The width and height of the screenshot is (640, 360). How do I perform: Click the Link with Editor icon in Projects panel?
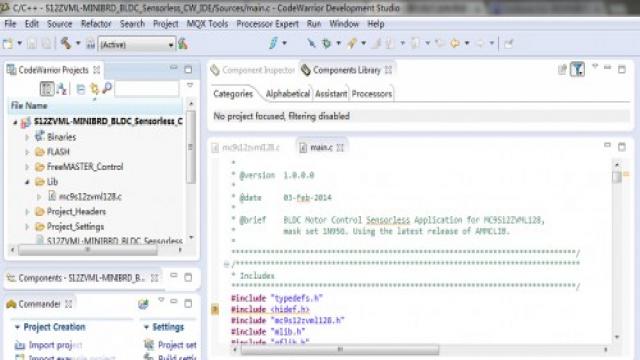point(94,89)
